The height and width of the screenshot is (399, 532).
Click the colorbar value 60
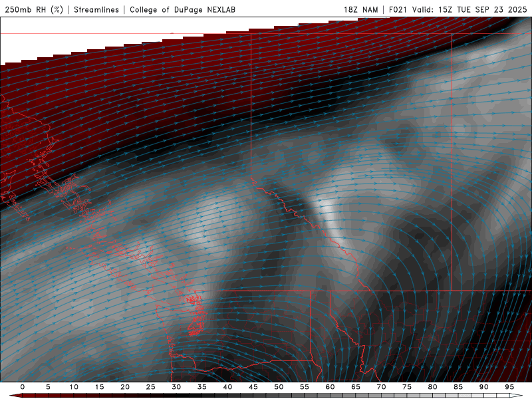click(330, 387)
